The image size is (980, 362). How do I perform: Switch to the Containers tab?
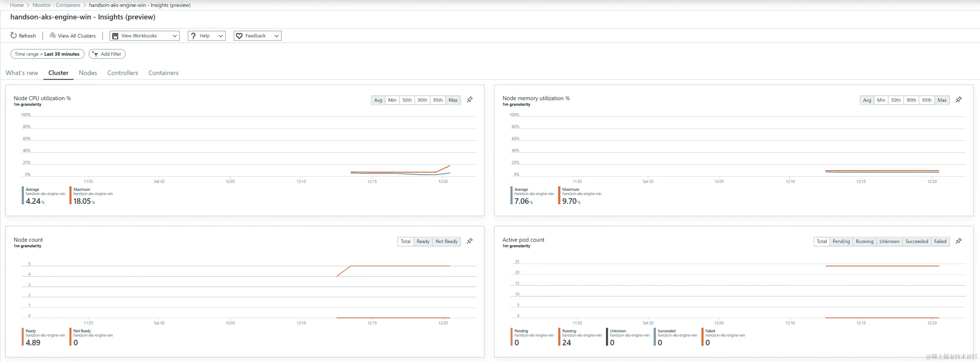pos(163,73)
